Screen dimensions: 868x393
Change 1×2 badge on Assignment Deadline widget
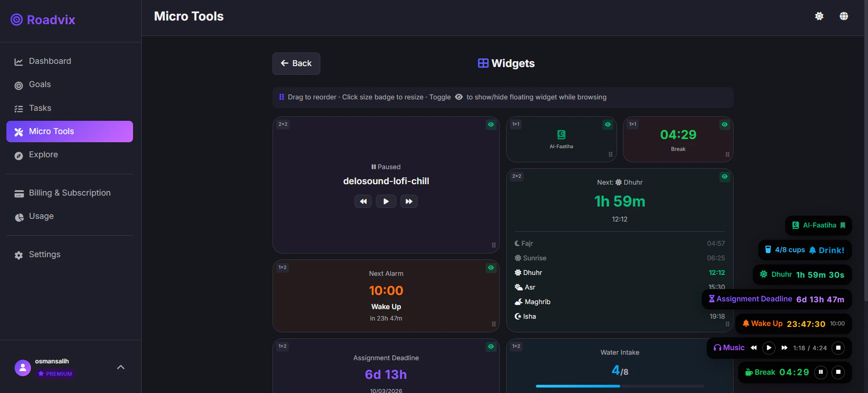(282, 346)
